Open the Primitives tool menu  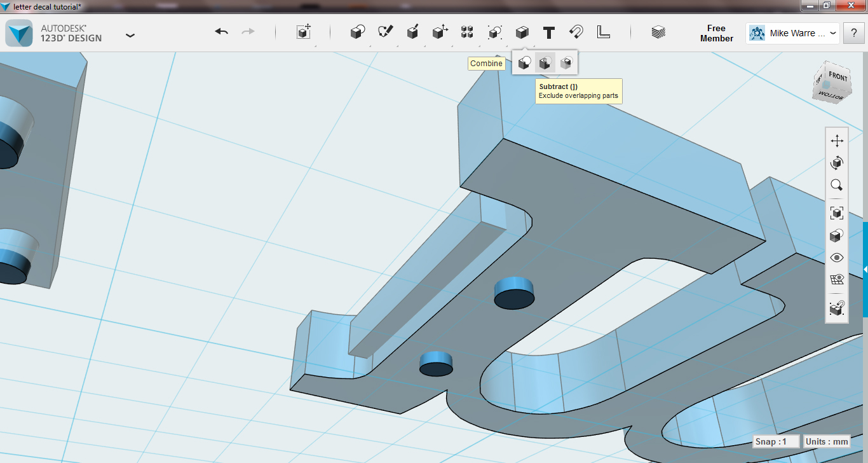point(358,32)
